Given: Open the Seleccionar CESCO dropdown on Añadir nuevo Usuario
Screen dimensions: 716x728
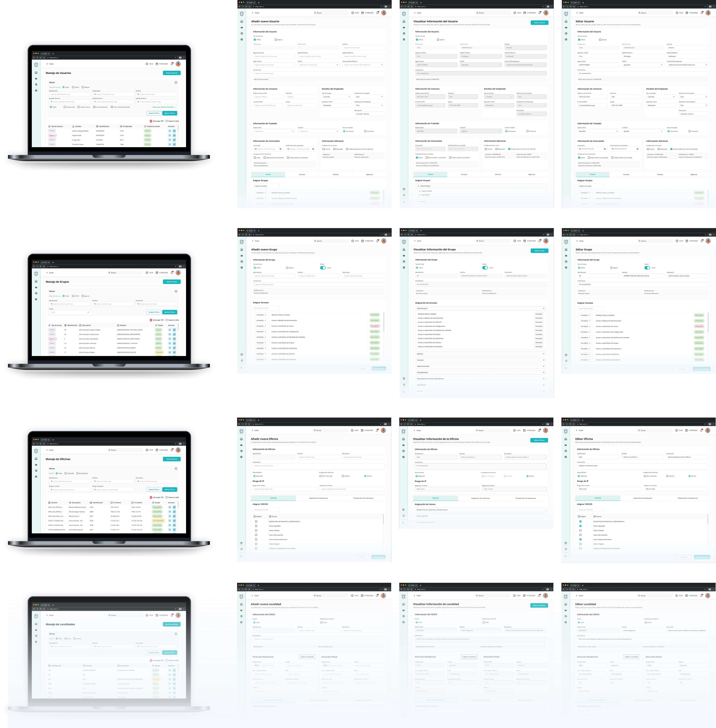Looking at the screenshot, I should coord(319,65).
